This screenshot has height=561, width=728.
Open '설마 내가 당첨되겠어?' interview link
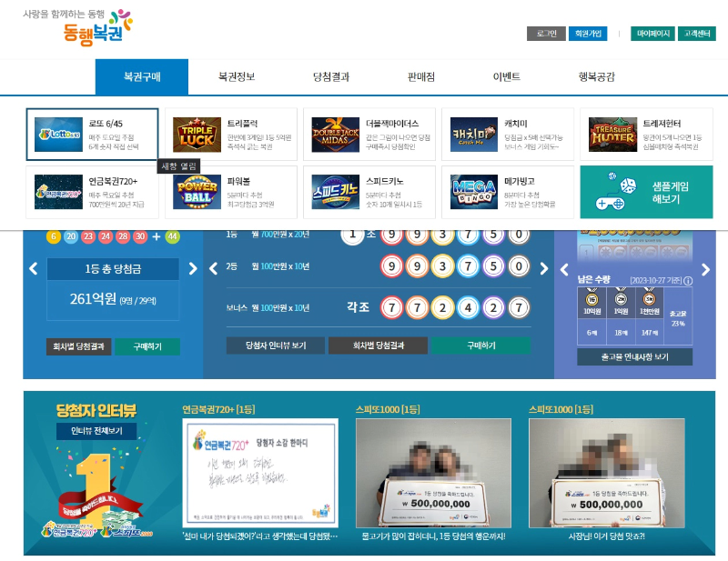click(x=260, y=536)
